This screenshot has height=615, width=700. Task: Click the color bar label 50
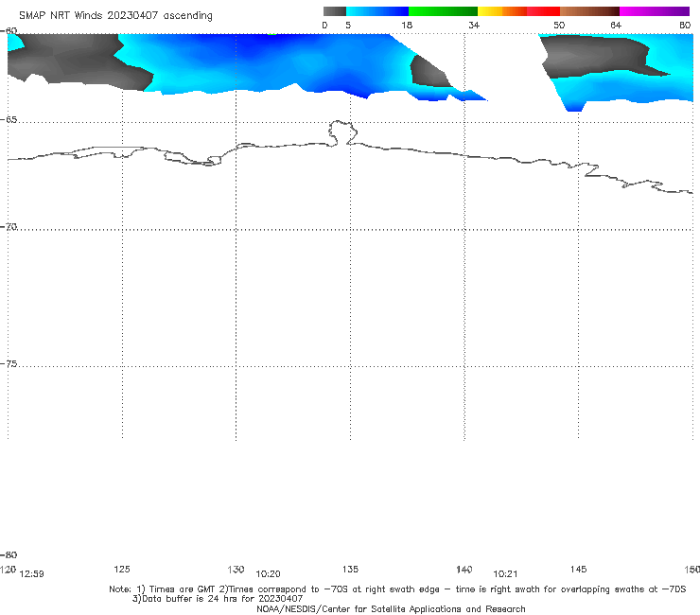pos(559,25)
